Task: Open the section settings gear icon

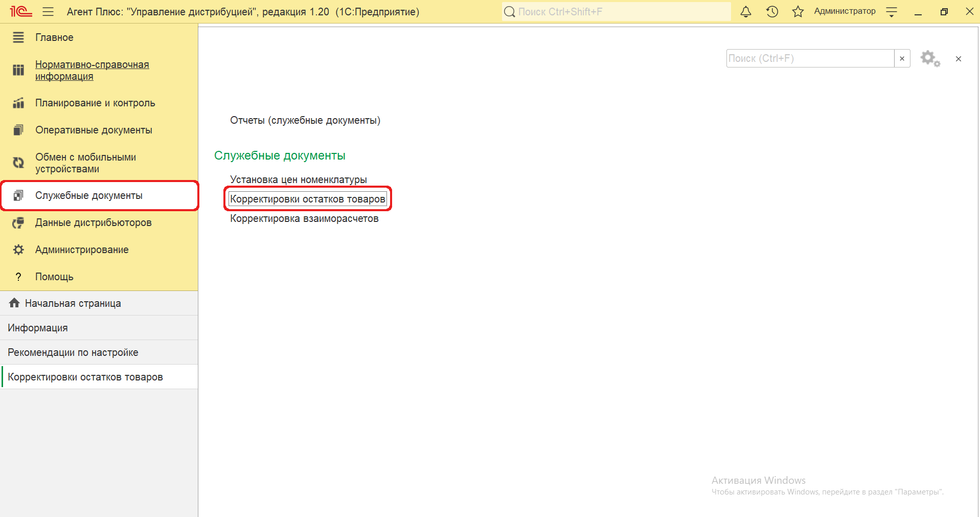Action: (x=930, y=58)
